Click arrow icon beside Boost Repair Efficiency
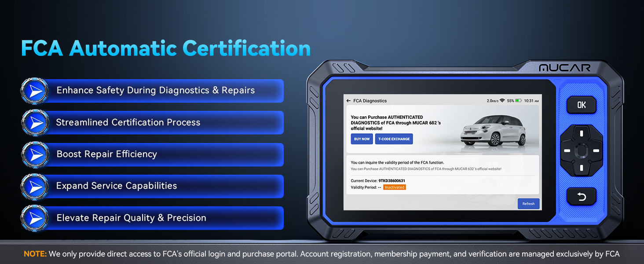 coord(34,154)
